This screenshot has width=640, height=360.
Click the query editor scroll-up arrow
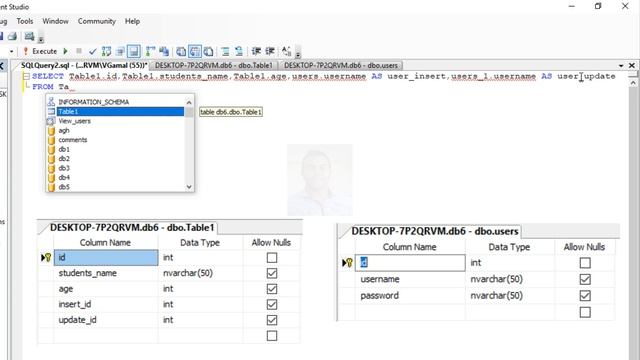pos(633,82)
